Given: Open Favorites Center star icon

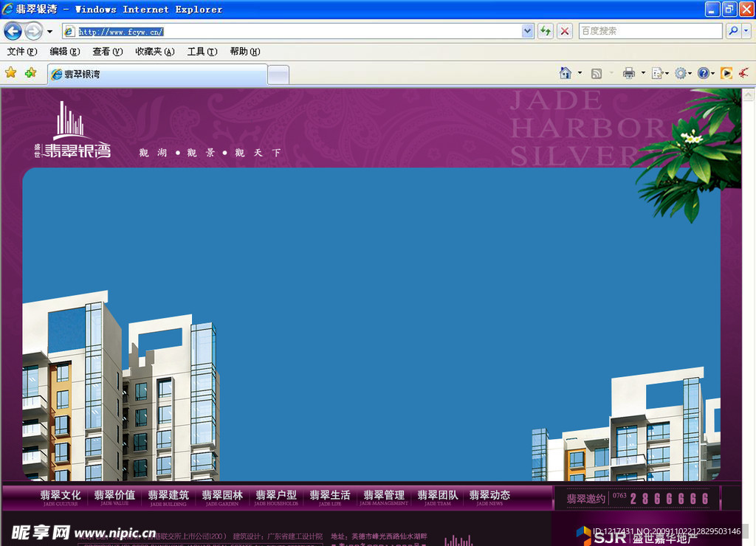Looking at the screenshot, I should pos(10,73).
